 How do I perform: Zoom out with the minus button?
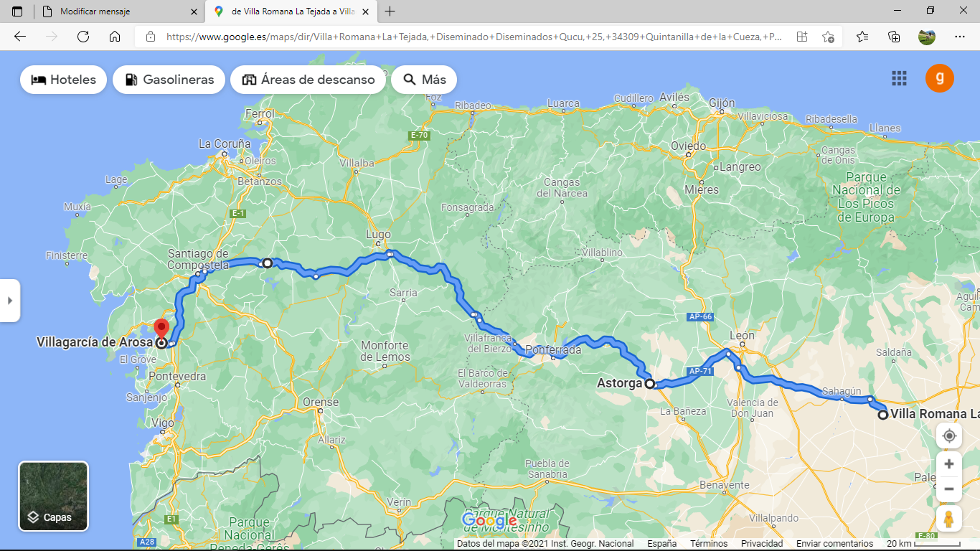949,489
